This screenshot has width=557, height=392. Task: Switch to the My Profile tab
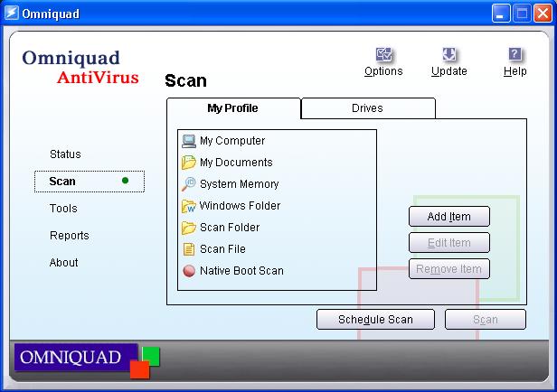(233, 108)
